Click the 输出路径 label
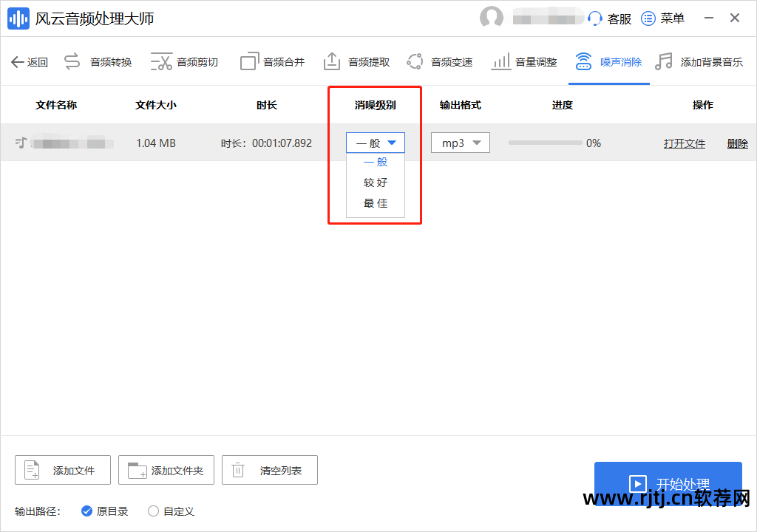 pos(37,511)
